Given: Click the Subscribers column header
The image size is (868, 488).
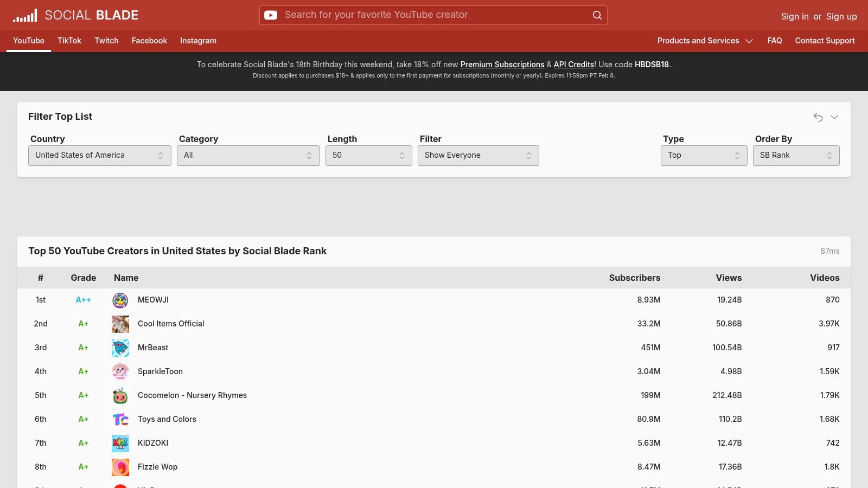Looking at the screenshot, I should click(635, 278).
